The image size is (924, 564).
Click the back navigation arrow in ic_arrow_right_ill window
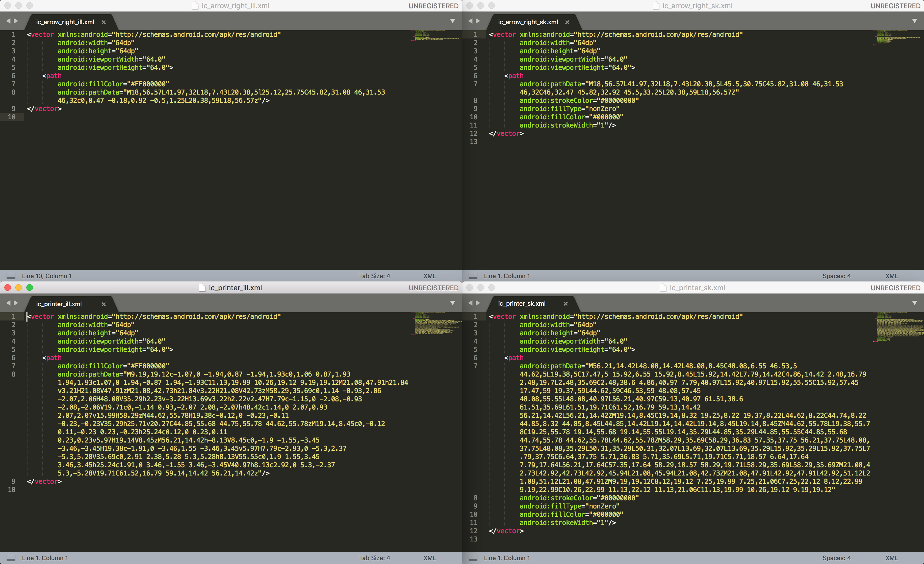coord(8,21)
